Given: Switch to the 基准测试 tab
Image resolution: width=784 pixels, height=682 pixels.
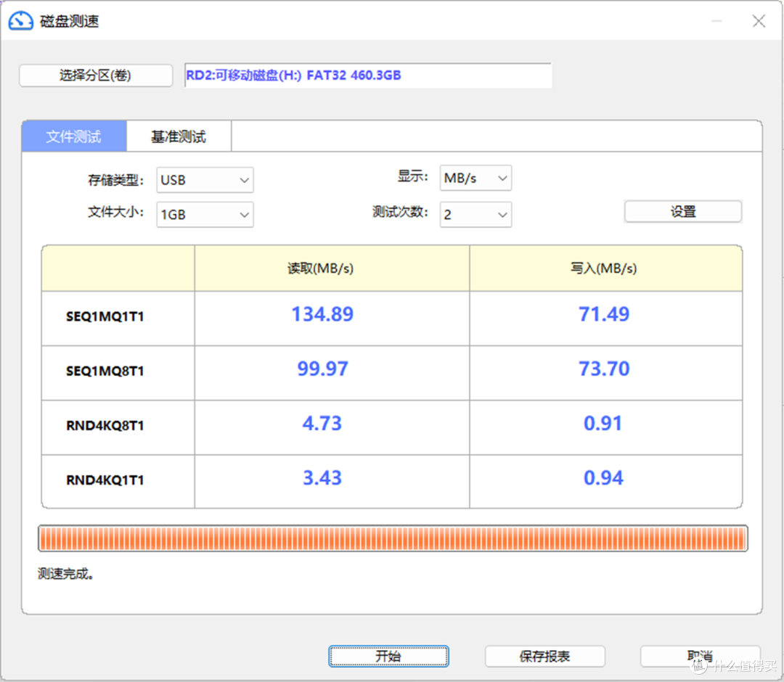Looking at the screenshot, I should [179, 136].
